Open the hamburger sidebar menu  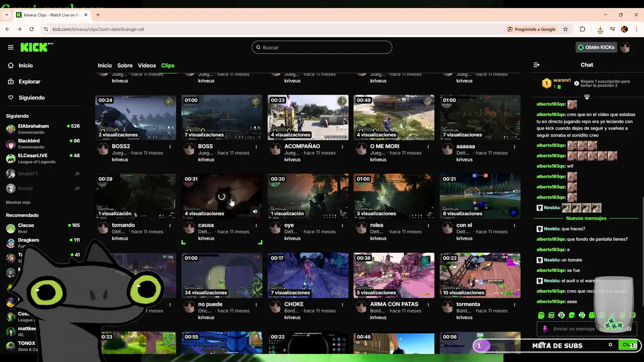[x=11, y=47]
